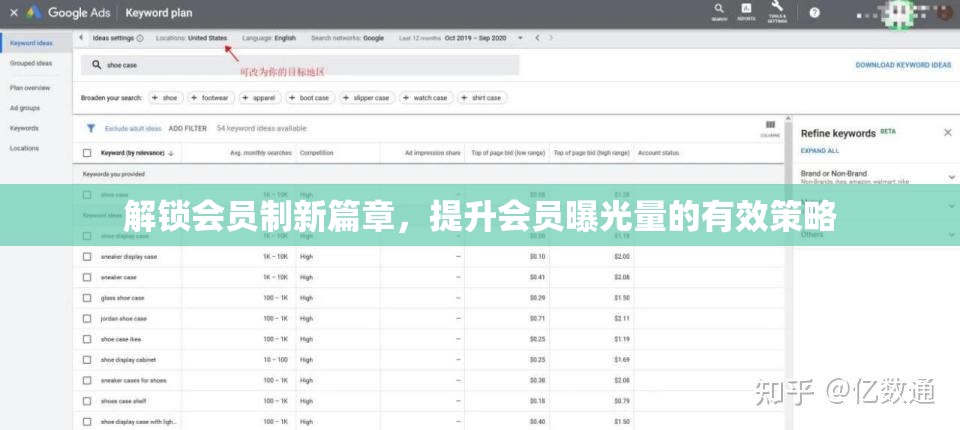Sort by the 'Competition' column header

[x=317, y=153]
